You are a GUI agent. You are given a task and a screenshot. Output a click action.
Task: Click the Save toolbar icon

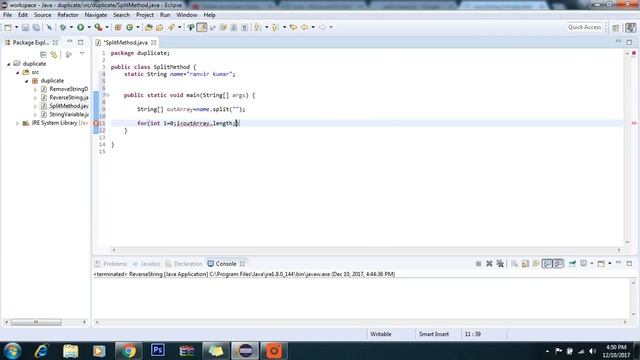click(x=25, y=27)
